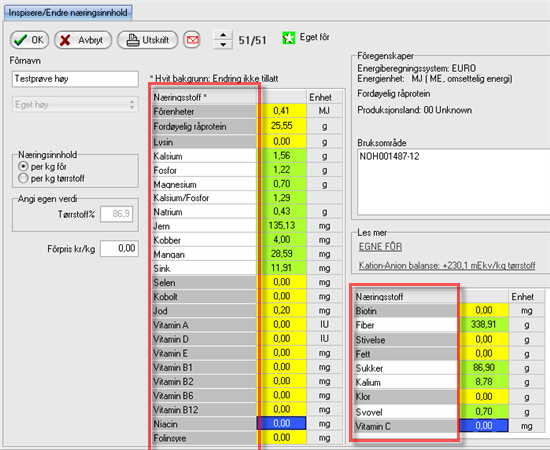The image size is (550, 450).
Task: Cancel with the Avbryt button
Action: point(83,40)
